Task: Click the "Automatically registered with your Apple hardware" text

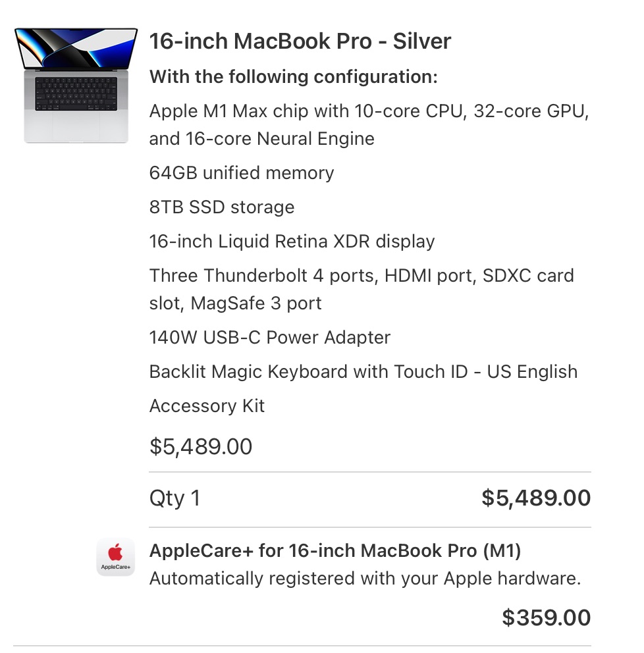Action: coord(365,579)
